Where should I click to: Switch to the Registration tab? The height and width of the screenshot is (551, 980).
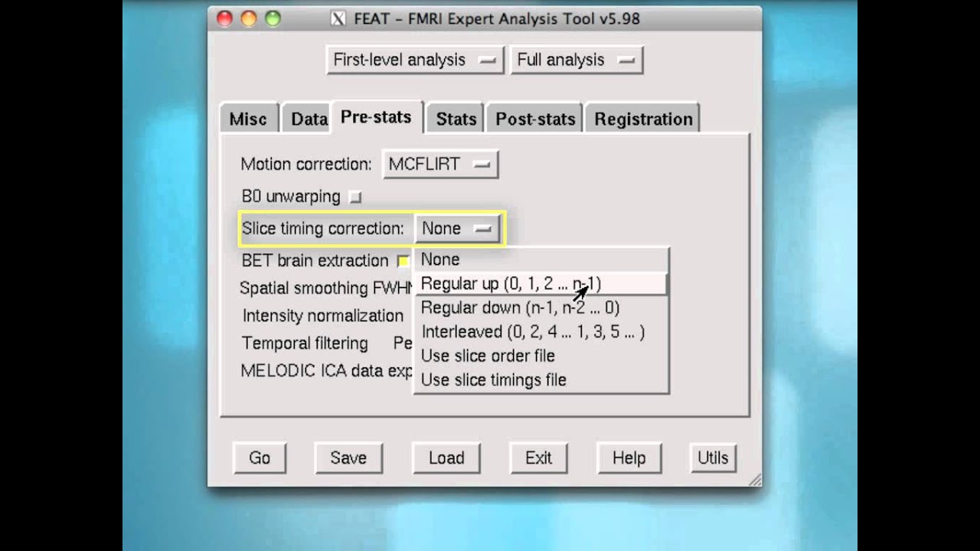(x=643, y=119)
